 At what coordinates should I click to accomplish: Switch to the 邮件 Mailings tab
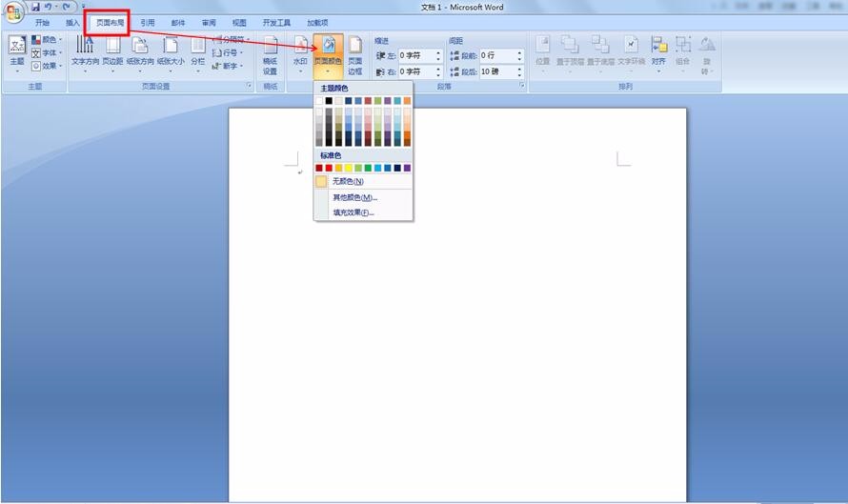point(178,23)
